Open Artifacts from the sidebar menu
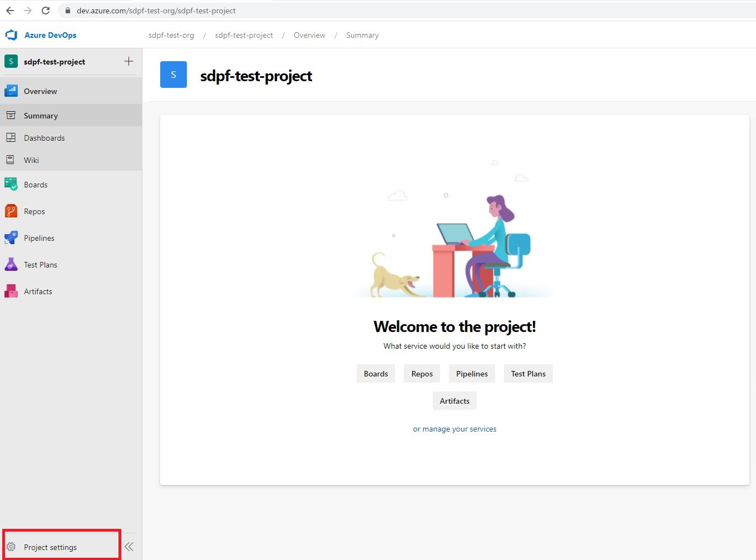 click(71, 291)
